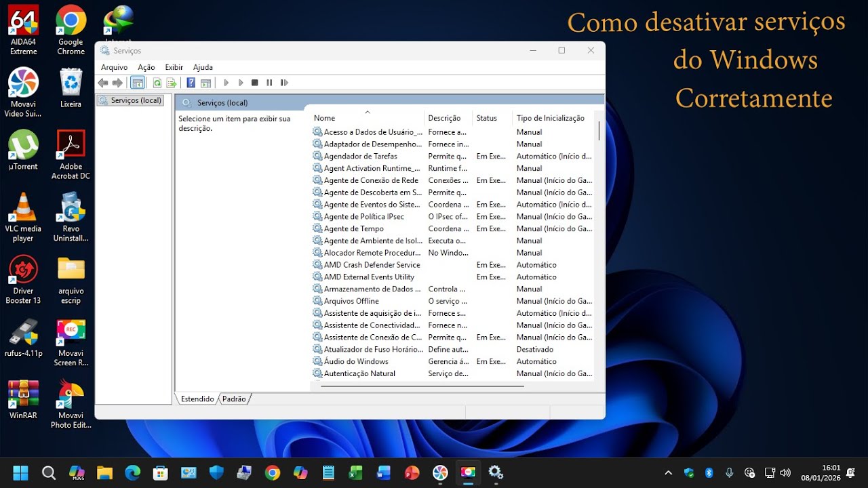Switch to the Padrão tab
The width and height of the screenshot is (868, 488).
234,399
